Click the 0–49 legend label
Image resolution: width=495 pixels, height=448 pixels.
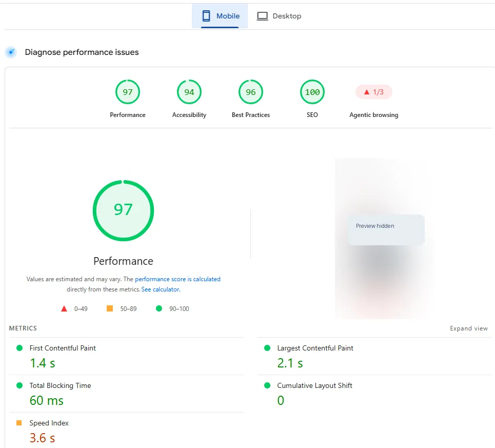(81, 309)
